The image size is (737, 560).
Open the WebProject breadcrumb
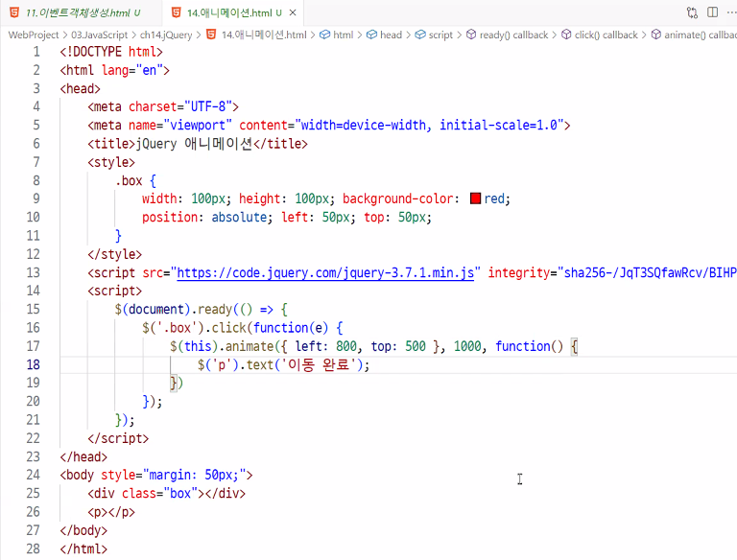(x=34, y=35)
